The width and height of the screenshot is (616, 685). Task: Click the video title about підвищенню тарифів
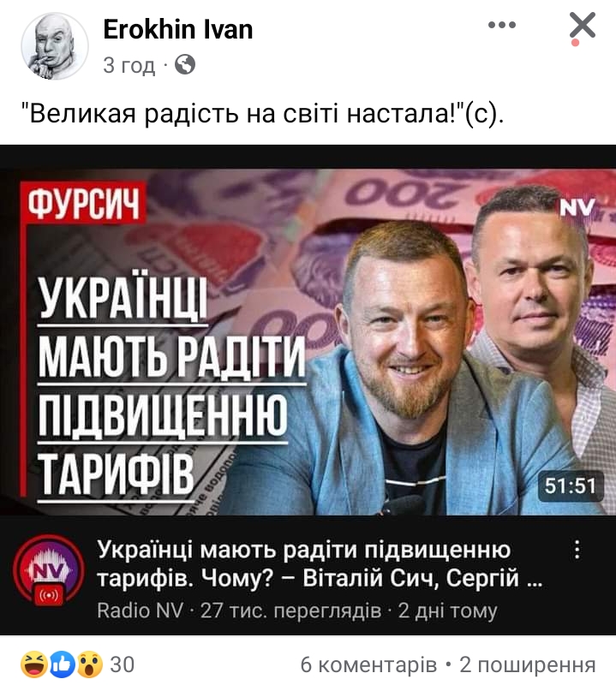(x=320, y=564)
